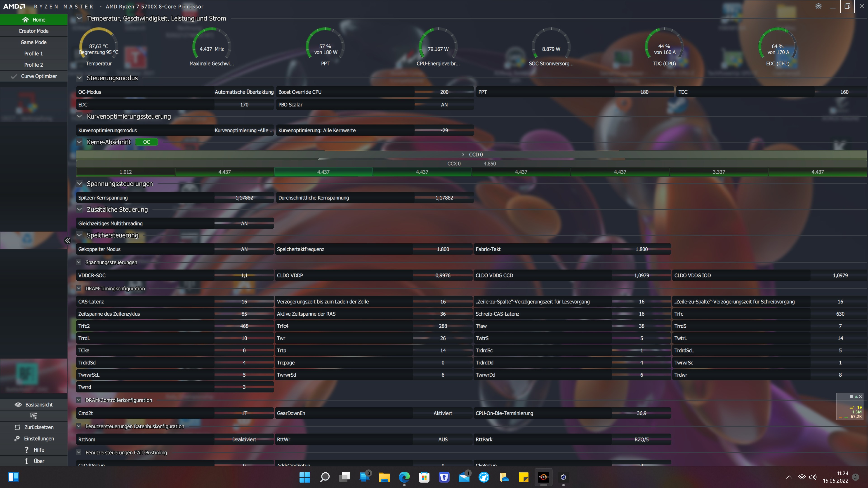Switch to Creator Mode tab
The width and height of the screenshot is (868, 488).
[x=33, y=31]
